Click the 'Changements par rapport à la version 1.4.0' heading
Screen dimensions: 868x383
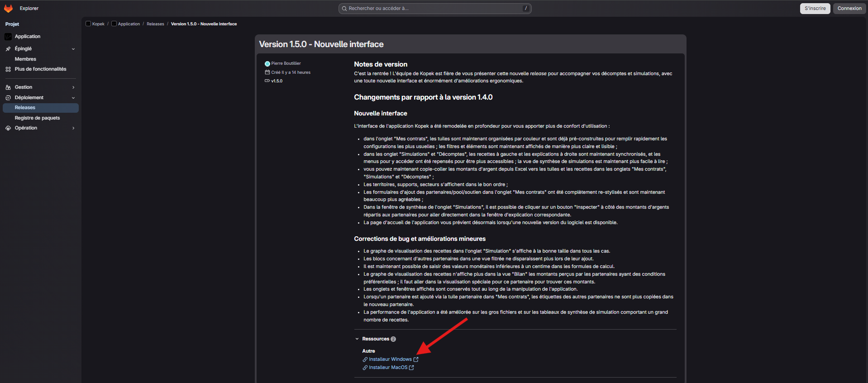tap(423, 97)
